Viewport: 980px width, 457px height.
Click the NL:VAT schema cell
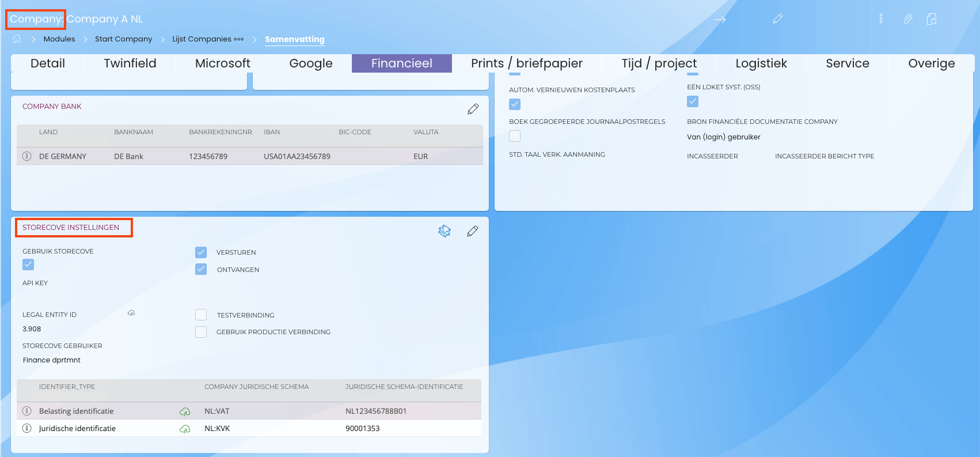217,411
